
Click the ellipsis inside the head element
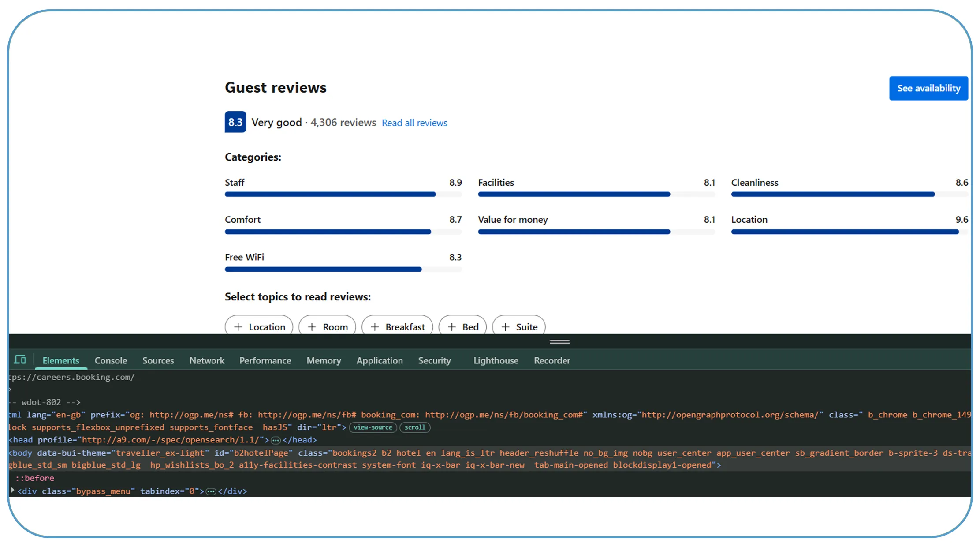276,440
